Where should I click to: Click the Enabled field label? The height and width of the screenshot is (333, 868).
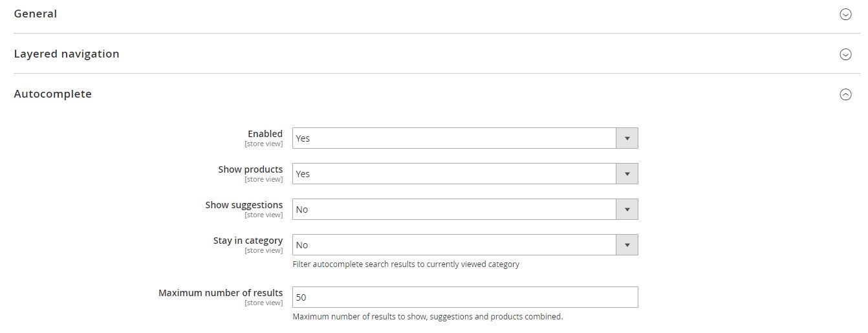[265, 134]
